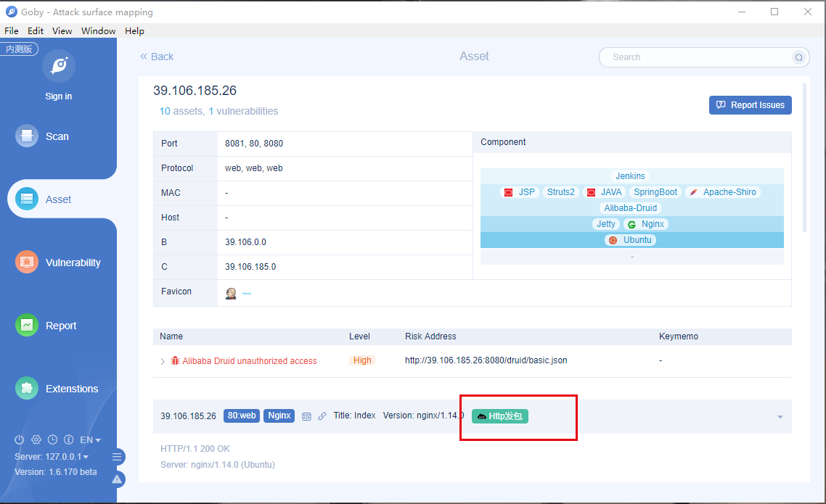Click the C segment value 39.106.185.0
This screenshot has height=504, width=826.
[x=250, y=267]
